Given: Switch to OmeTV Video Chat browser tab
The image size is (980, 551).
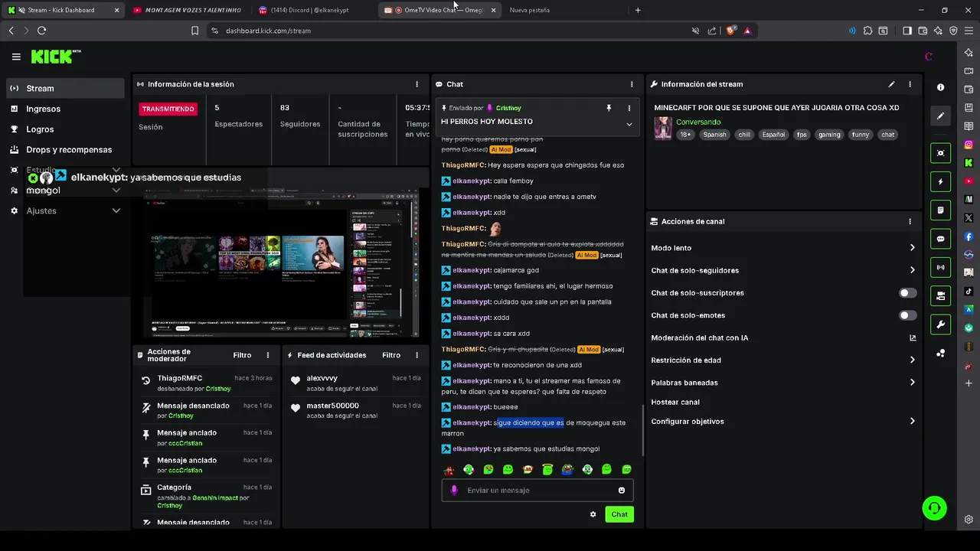Looking at the screenshot, I should click(440, 10).
